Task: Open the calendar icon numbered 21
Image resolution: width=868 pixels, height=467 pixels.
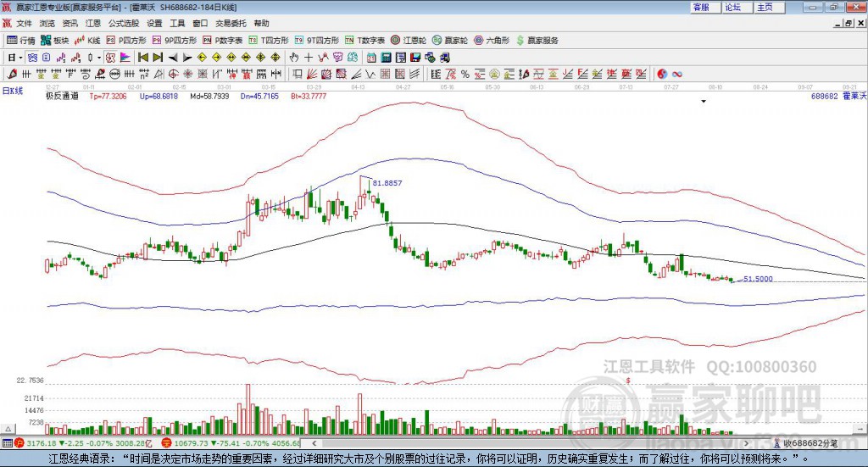Action: click(371, 58)
